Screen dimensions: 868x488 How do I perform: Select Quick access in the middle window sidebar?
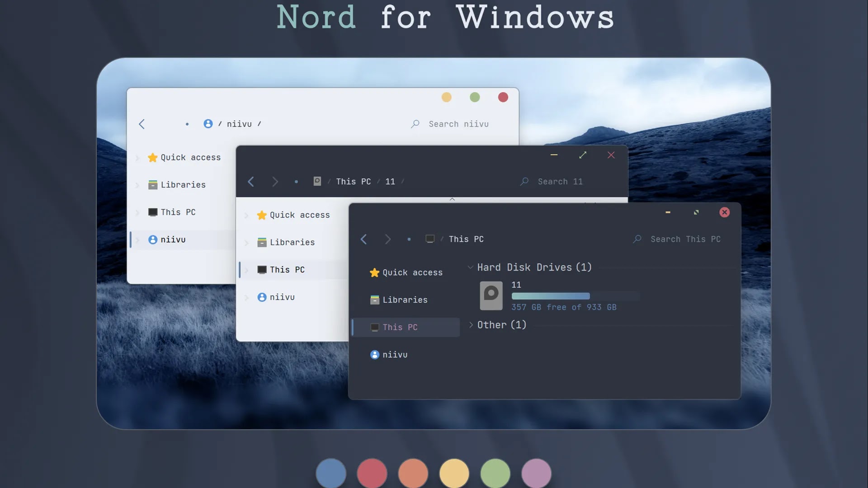coord(293,215)
